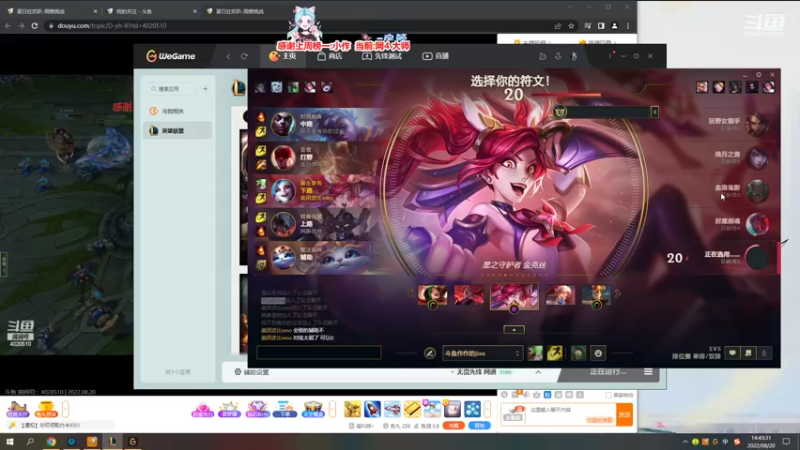The height and width of the screenshot is (450, 800).
Task: Click the orange 充值 button in douyu
Action: [453, 426]
